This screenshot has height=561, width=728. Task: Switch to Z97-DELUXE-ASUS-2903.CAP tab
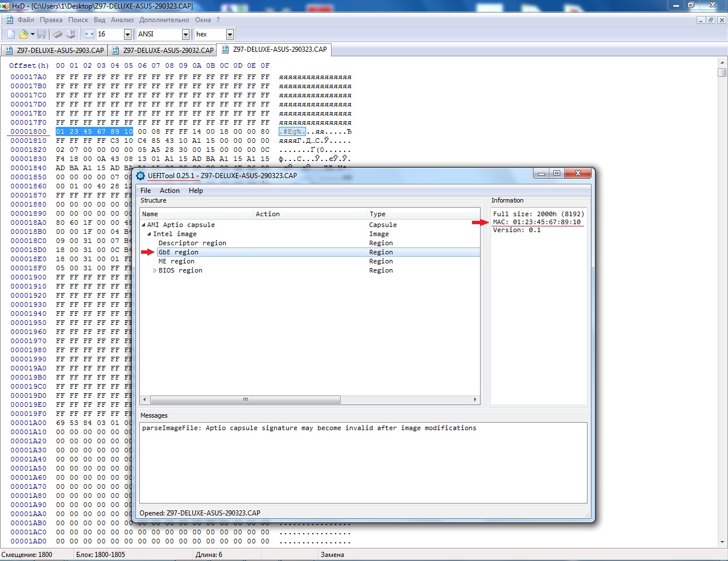[55, 50]
